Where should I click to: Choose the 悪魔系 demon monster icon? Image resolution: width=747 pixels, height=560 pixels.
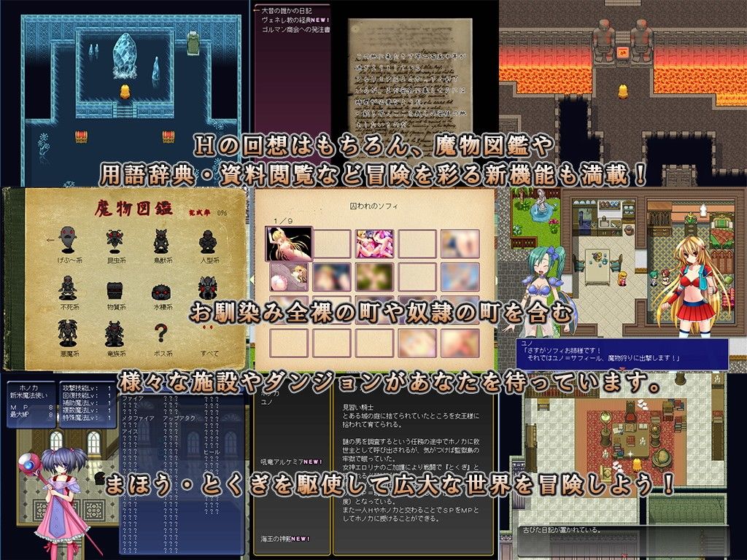click(68, 333)
